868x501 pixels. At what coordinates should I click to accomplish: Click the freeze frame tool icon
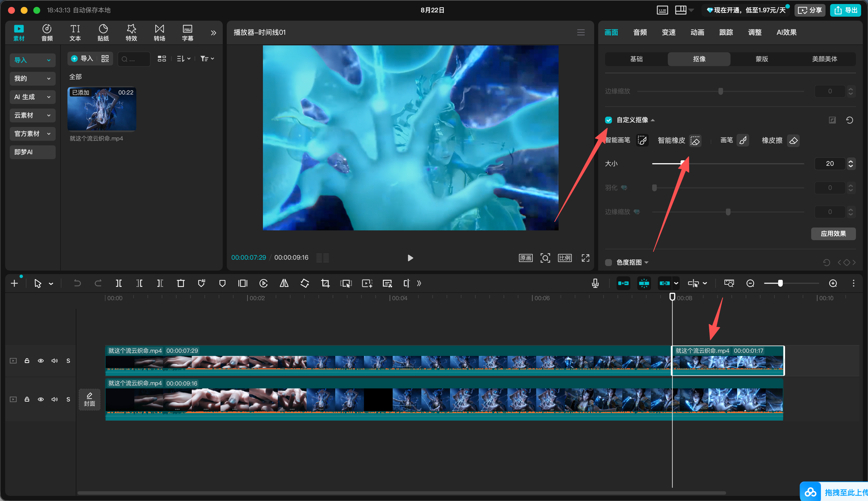[x=243, y=283]
